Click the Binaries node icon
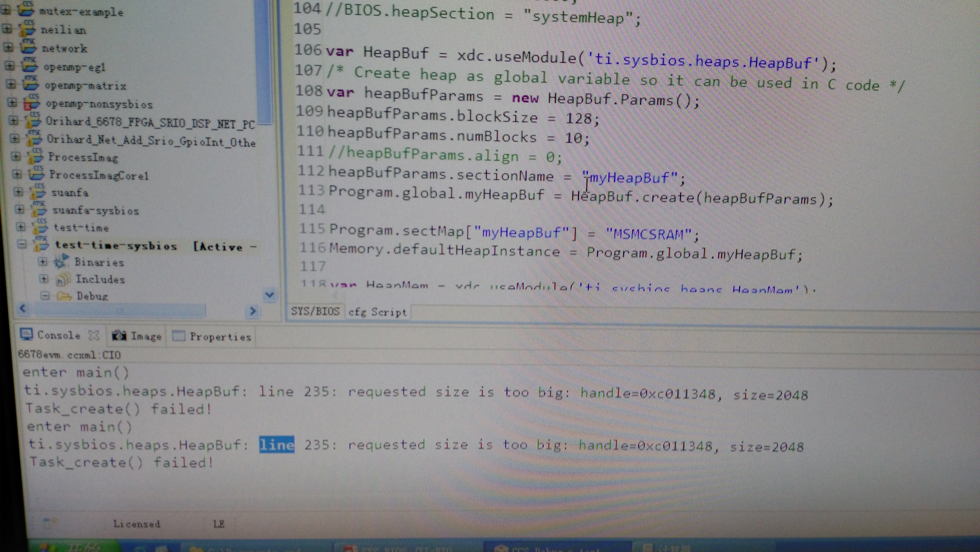The height and width of the screenshot is (552, 980). (x=61, y=262)
